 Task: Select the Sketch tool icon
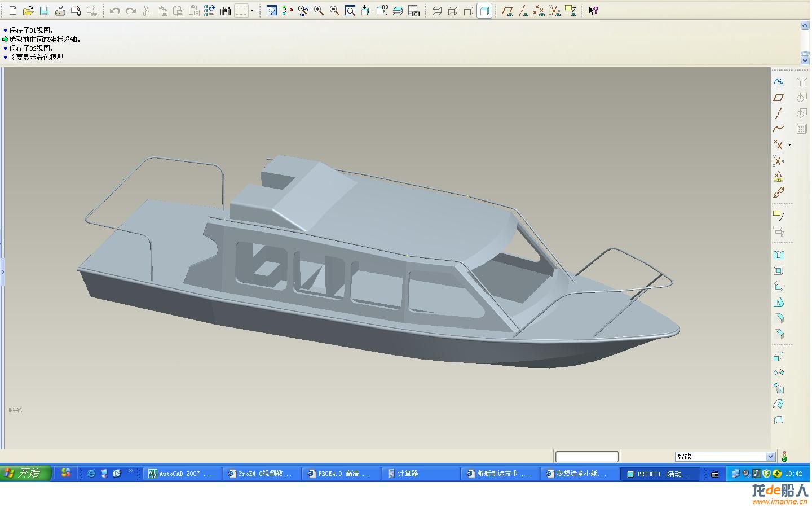779,81
